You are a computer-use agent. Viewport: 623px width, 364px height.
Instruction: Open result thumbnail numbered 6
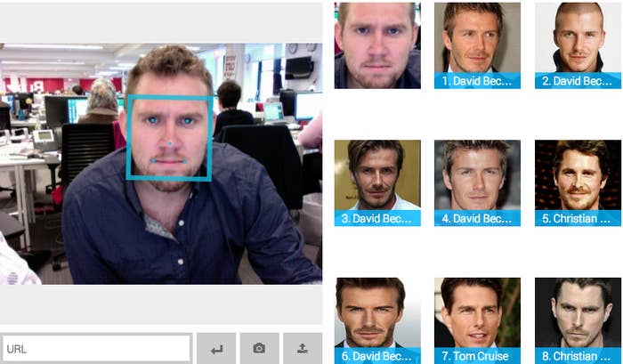[377, 320]
